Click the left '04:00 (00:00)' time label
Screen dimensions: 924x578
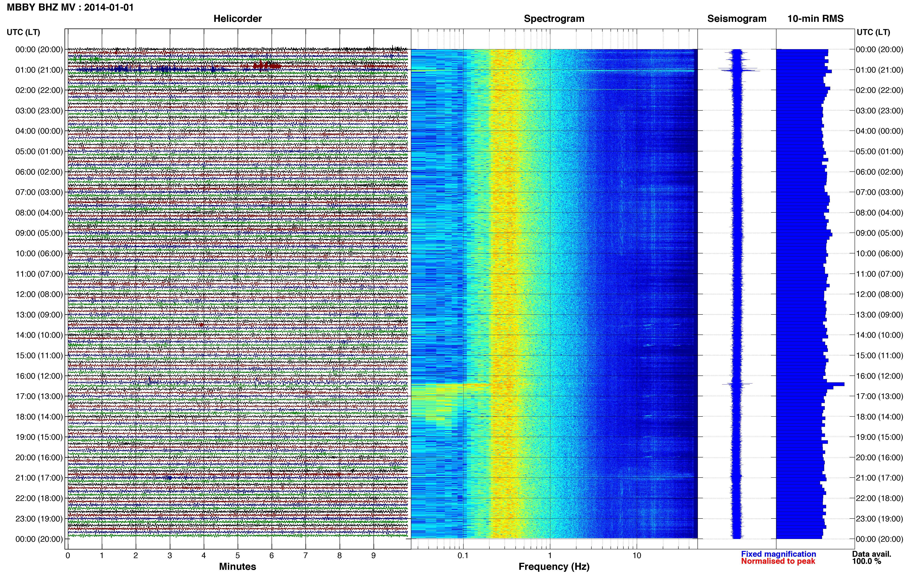[x=39, y=131]
